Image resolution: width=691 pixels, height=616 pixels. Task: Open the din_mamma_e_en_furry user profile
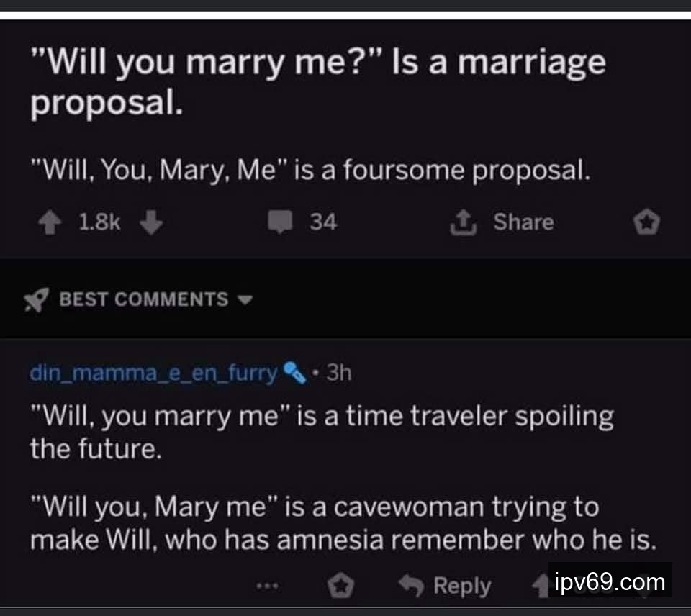coord(153,373)
